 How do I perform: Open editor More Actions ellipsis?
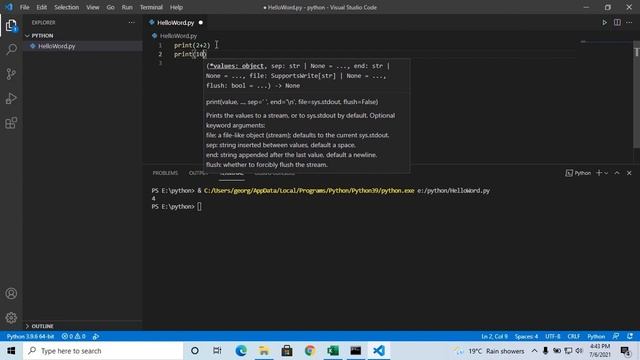[629, 22]
